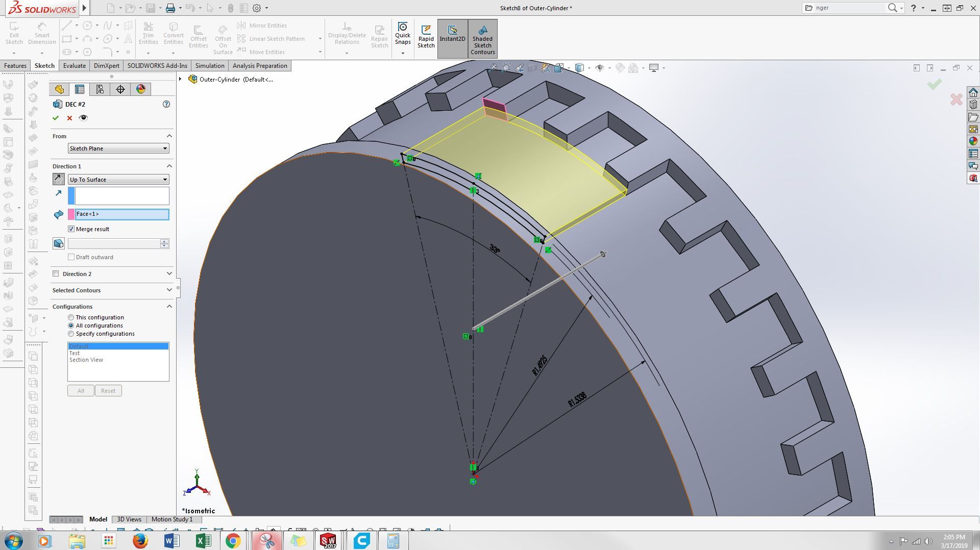Select the Smart Dimension tool

coord(42,34)
